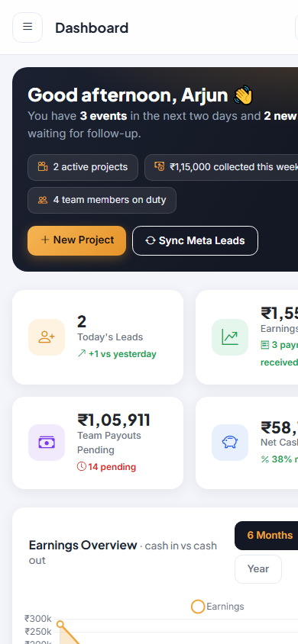Click the green earnings chart icon
Screen dimensions: 298x644
[x=230, y=337]
